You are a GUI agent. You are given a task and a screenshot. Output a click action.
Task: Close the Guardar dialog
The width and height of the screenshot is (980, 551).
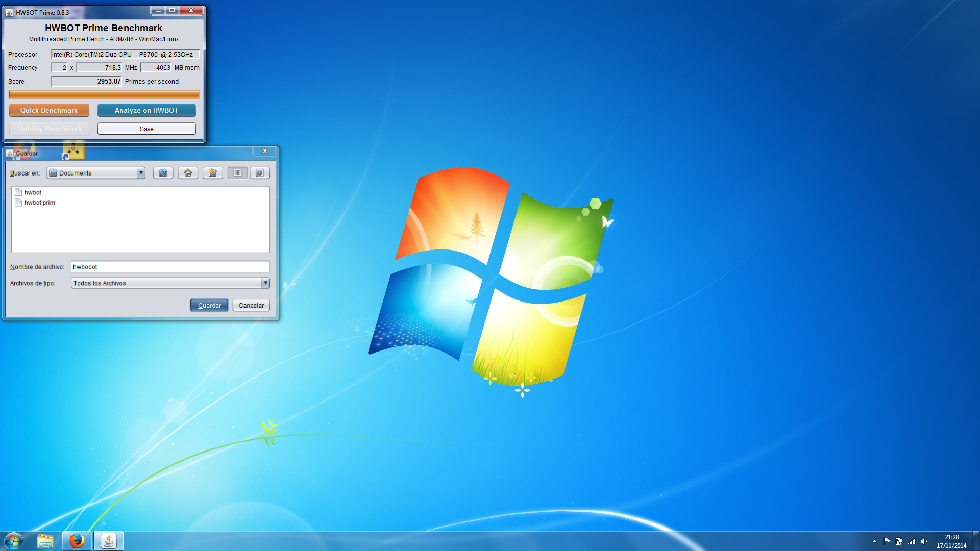265,151
